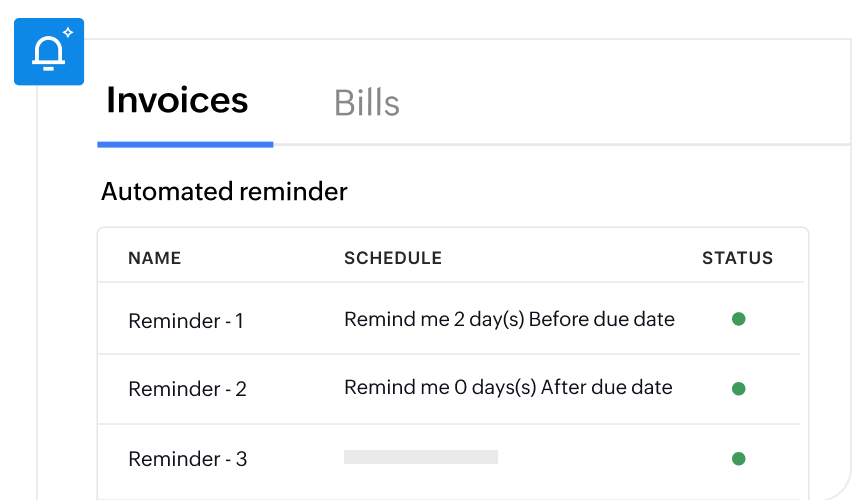
Task: Click the gray placeholder bar in Reminder - 3
Action: (x=420, y=457)
